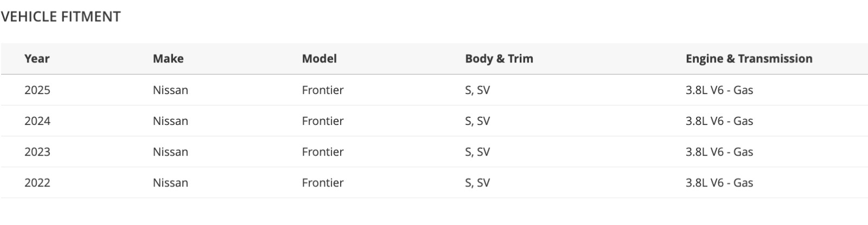Select the 2022 year cell
The width and height of the screenshot is (868, 225).
pyautogui.click(x=37, y=183)
